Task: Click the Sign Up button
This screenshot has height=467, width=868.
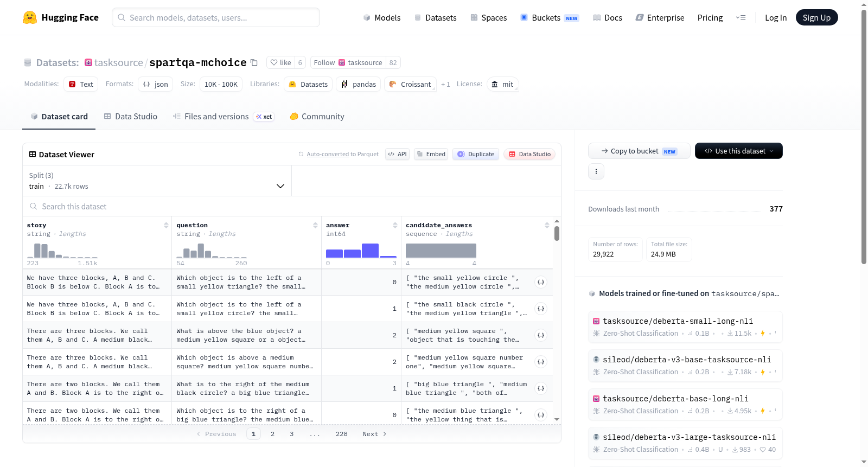Action: coord(816,17)
